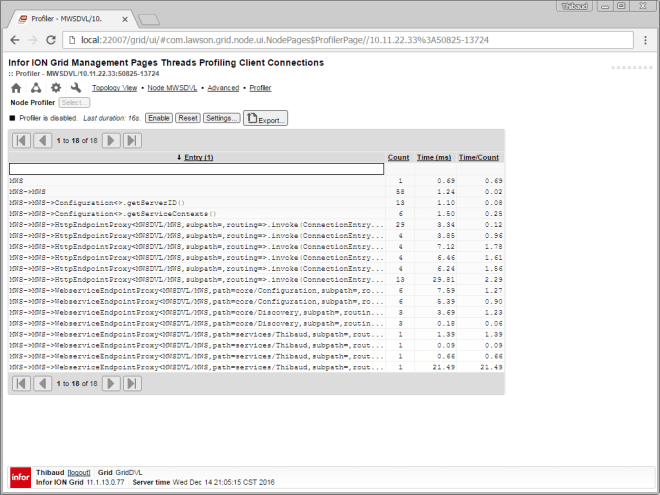This screenshot has height=495, width=660.
Task: Open Topology View breadcrumb link
Action: tap(114, 88)
